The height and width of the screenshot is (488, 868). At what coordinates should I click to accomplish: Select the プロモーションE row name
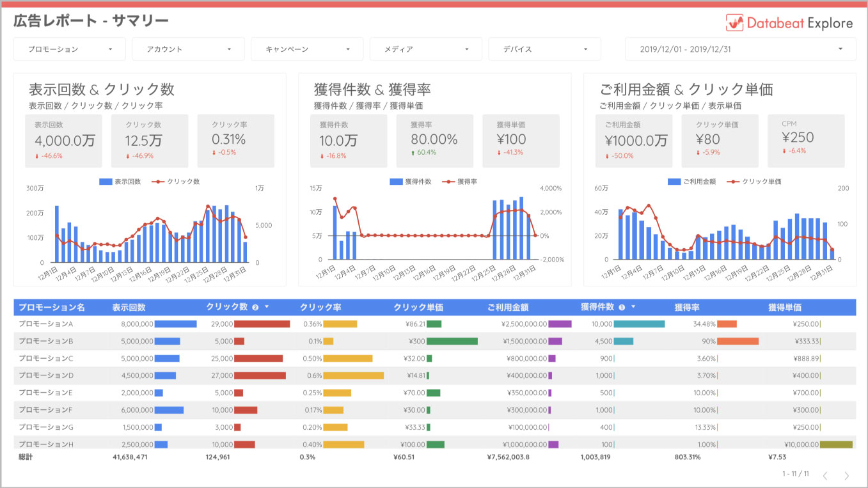point(46,393)
